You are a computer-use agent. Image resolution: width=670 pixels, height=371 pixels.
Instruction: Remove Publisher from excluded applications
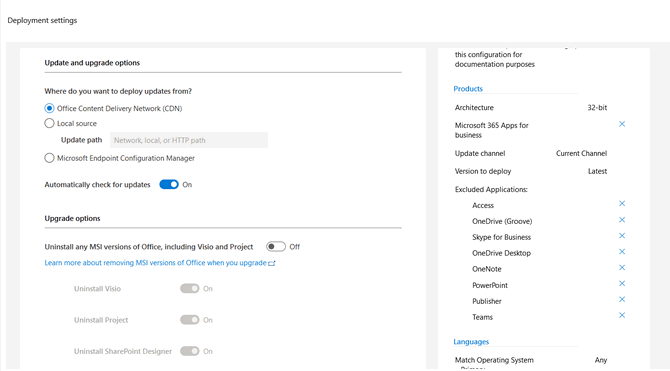[x=622, y=299]
